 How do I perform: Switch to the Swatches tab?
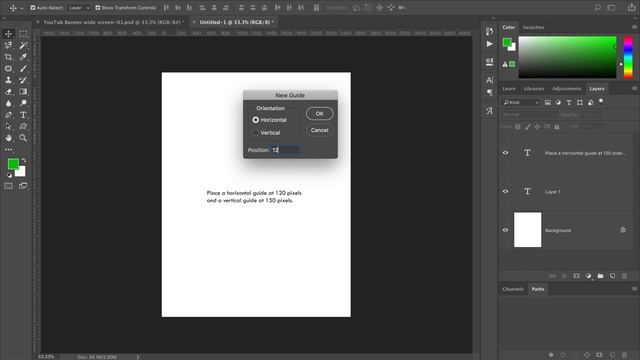[x=533, y=27]
